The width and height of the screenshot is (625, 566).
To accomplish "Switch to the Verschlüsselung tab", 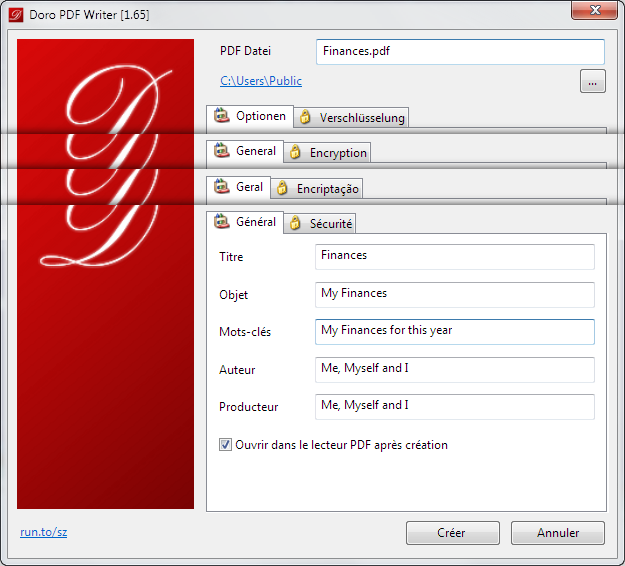I will click(351, 118).
